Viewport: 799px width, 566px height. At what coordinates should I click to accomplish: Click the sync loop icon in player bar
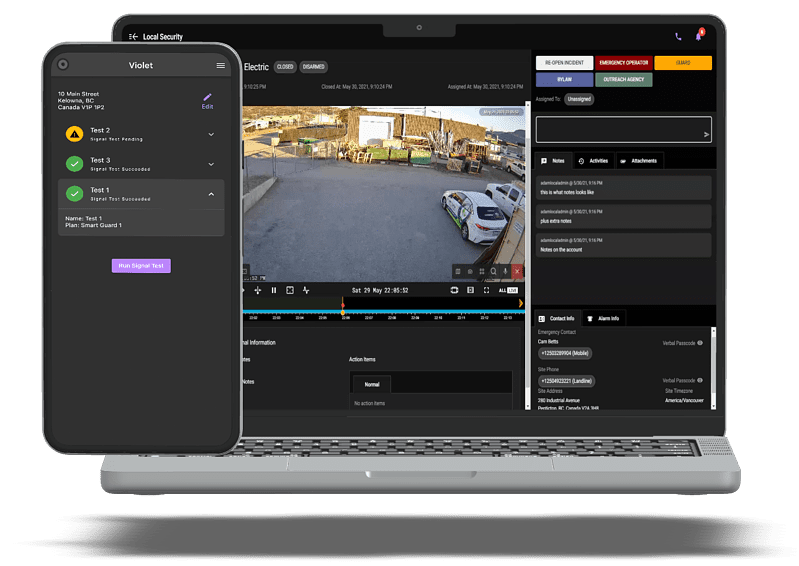tap(455, 290)
